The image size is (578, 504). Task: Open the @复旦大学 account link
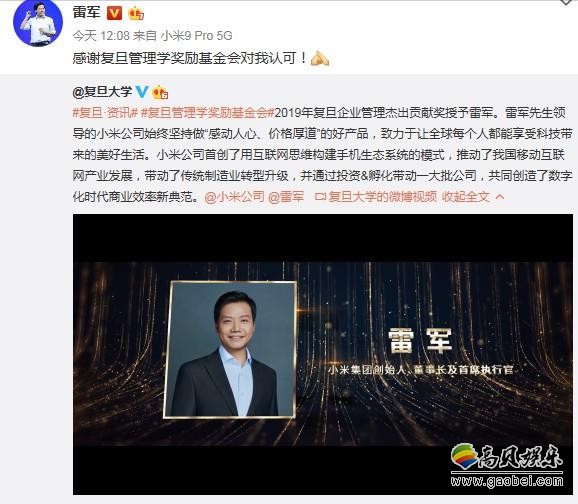[102, 92]
